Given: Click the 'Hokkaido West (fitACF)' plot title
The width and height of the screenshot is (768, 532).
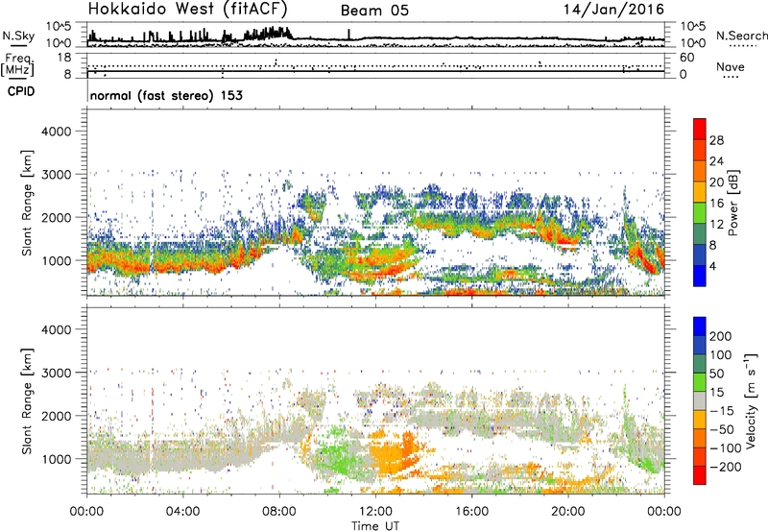Looking at the screenshot, I should [187, 9].
